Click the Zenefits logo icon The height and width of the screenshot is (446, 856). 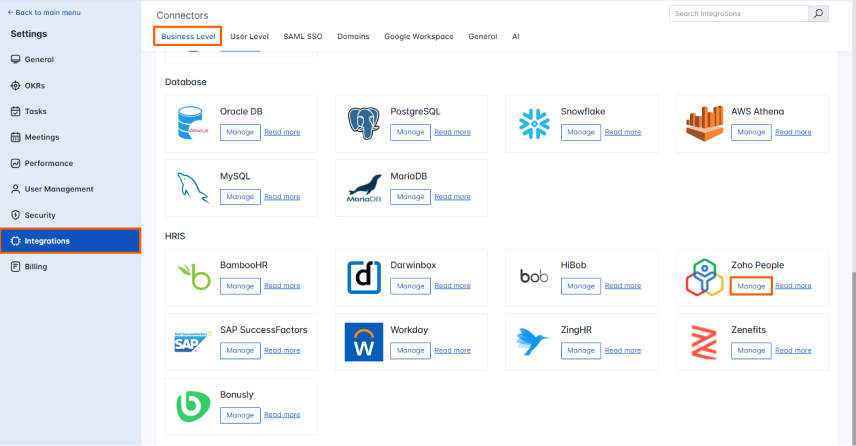pyautogui.click(x=704, y=342)
